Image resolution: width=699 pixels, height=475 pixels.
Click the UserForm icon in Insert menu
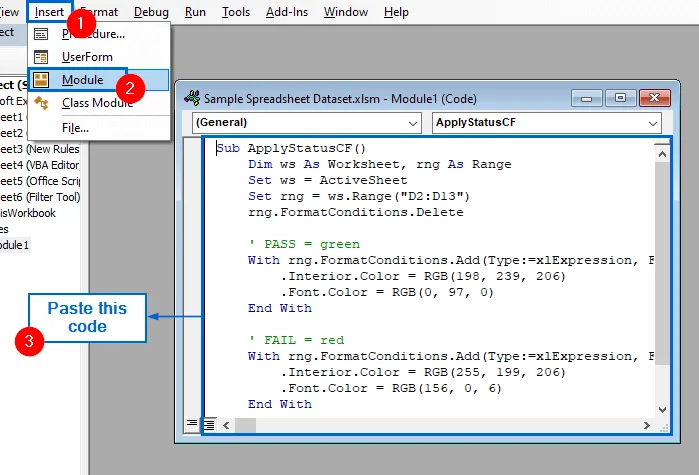[x=41, y=57]
